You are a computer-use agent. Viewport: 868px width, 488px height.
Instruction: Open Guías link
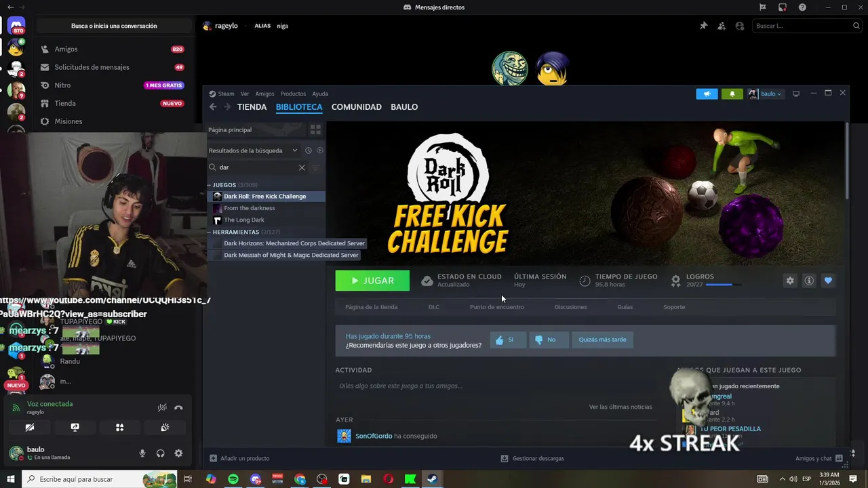click(x=625, y=307)
